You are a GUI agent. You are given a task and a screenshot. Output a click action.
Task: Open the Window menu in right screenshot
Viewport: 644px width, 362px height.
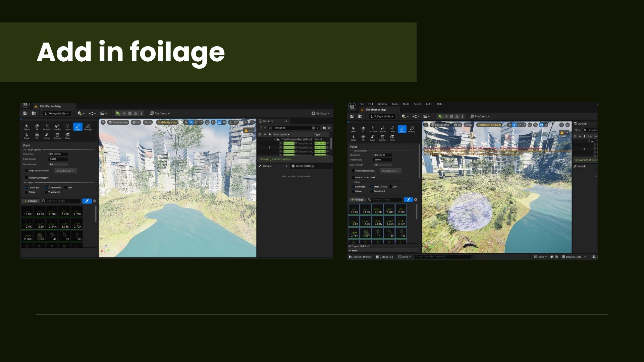click(x=382, y=104)
